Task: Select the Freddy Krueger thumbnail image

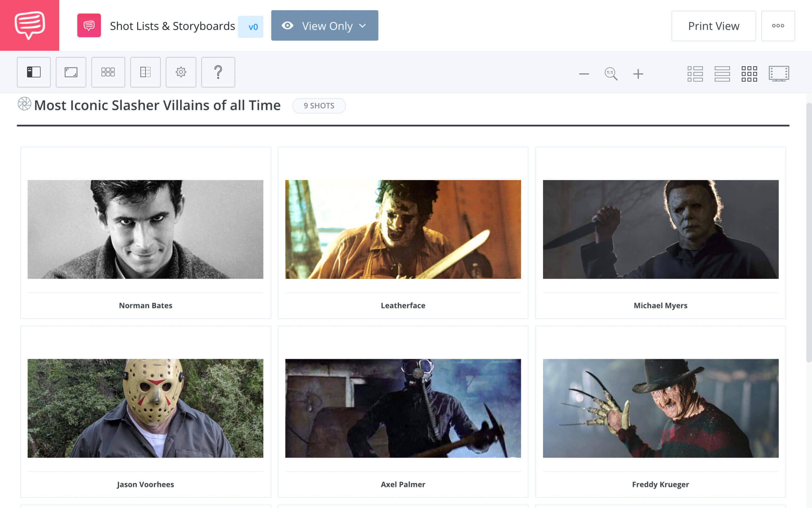Action: tap(661, 408)
